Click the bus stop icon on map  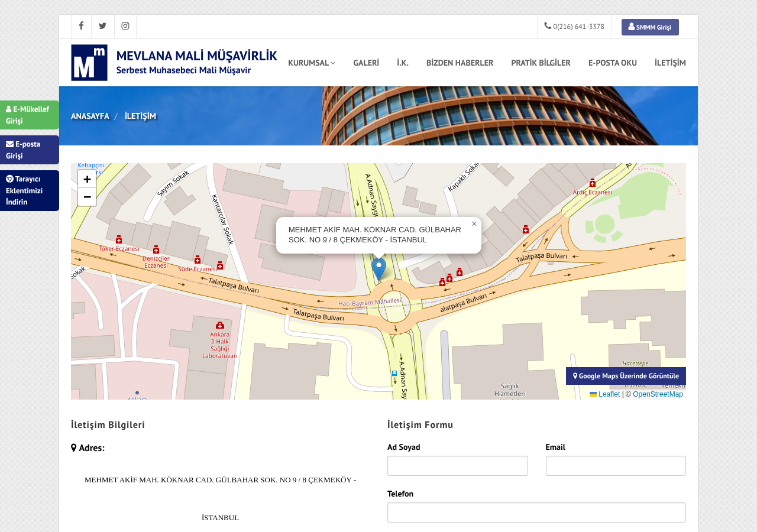tap(394, 374)
